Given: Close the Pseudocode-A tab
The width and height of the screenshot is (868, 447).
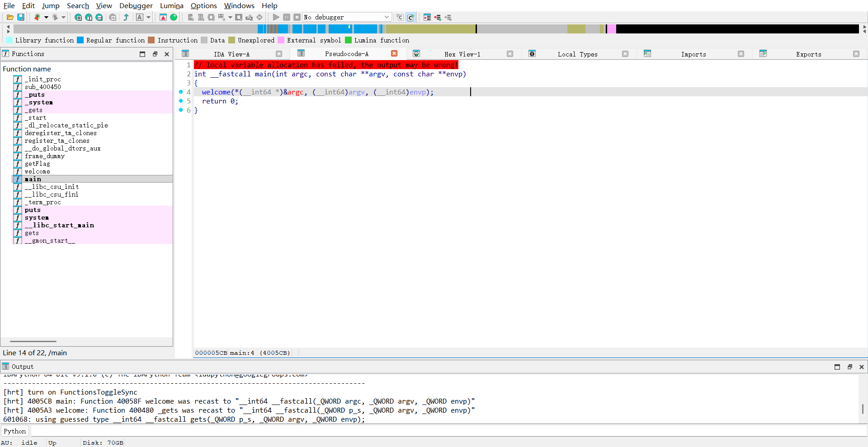Looking at the screenshot, I should 394,54.
